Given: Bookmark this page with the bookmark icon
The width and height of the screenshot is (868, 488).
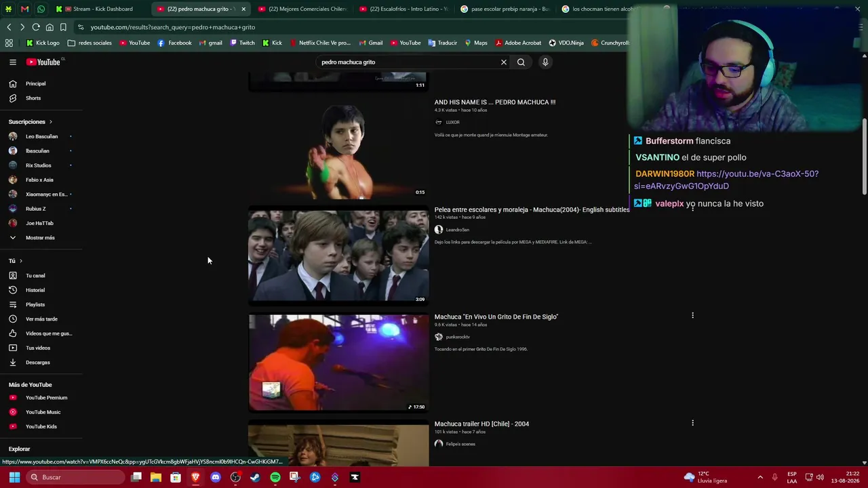Looking at the screenshot, I should [x=63, y=27].
